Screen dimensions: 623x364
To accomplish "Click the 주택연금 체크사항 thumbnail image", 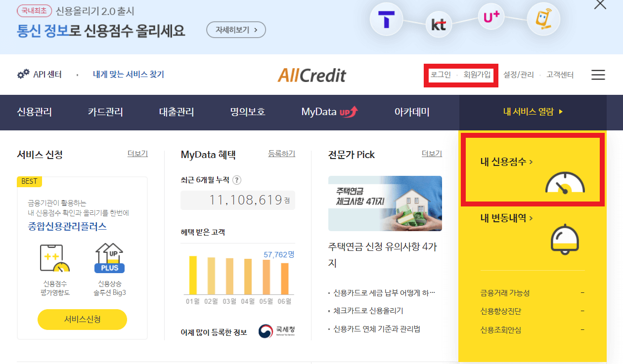I will pos(385,203).
